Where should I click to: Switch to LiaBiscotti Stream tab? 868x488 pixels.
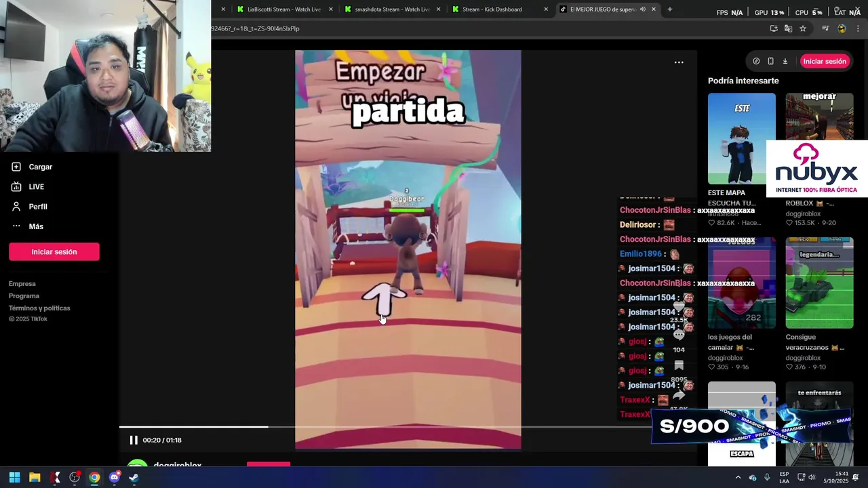pyautogui.click(x=284, y=9)
